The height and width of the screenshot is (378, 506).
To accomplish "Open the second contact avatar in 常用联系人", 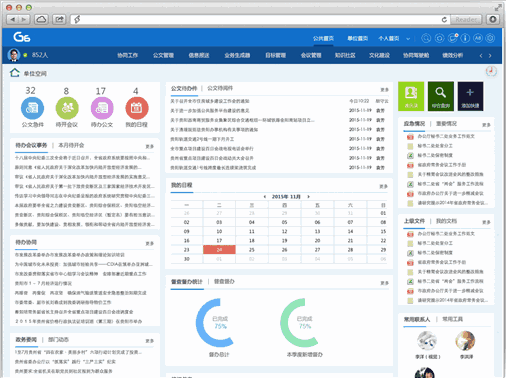I will coord(465,341).
